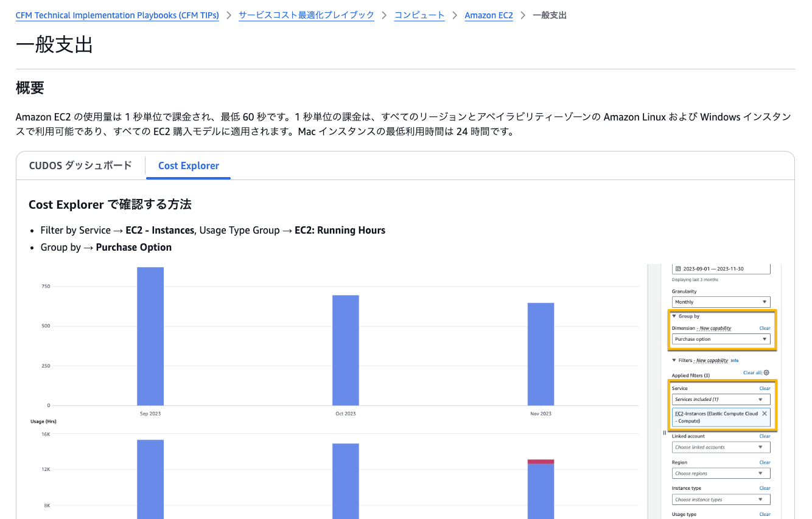This screenshot has width=812, height=519.
Task: Go to the コンピュート breadcrumb link
Action: 419,15
